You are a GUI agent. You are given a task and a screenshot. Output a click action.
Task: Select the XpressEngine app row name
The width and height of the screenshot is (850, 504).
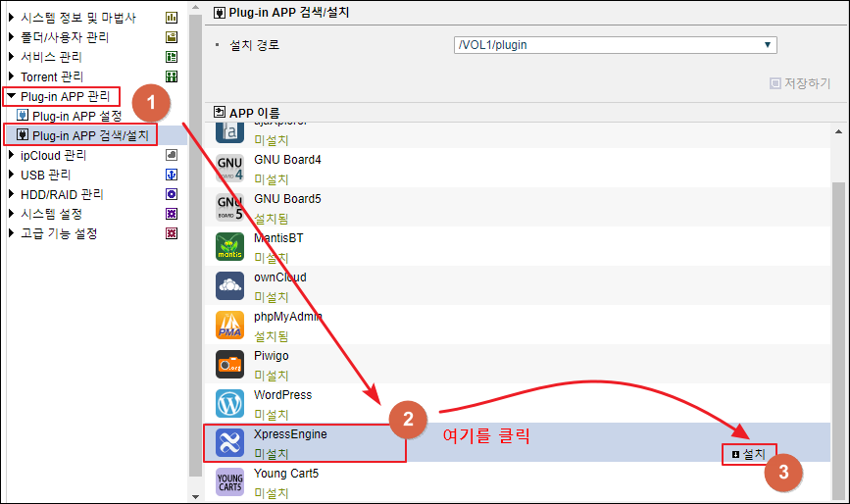click(290, 434)
